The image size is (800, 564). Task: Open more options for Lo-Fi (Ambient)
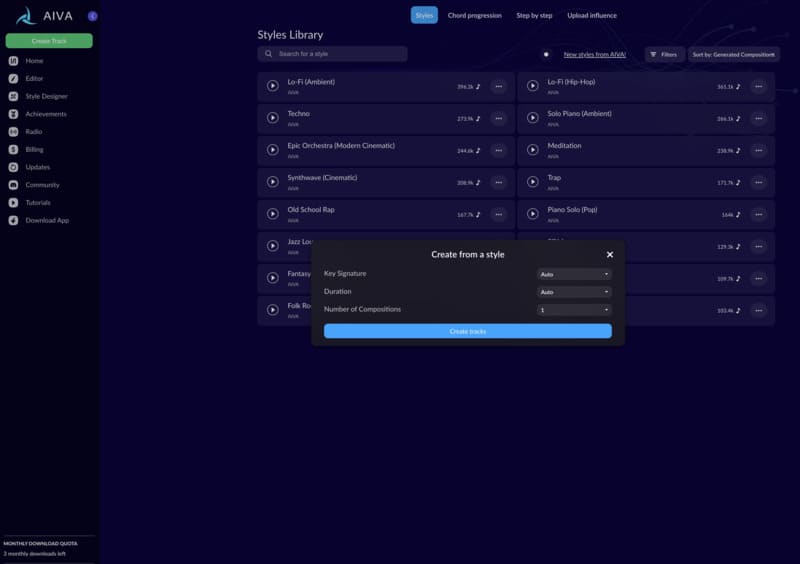tap(498, 87)
